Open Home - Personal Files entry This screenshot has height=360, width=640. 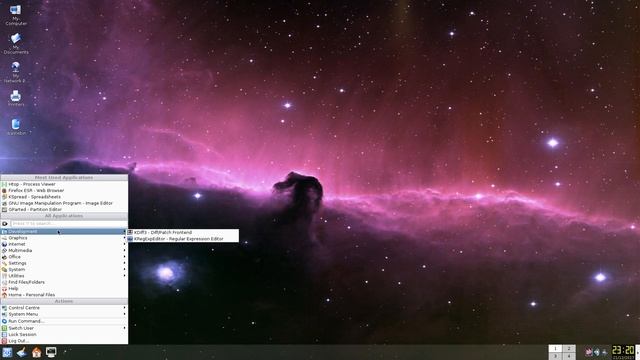pyautogui.click(x=64, y=295)
